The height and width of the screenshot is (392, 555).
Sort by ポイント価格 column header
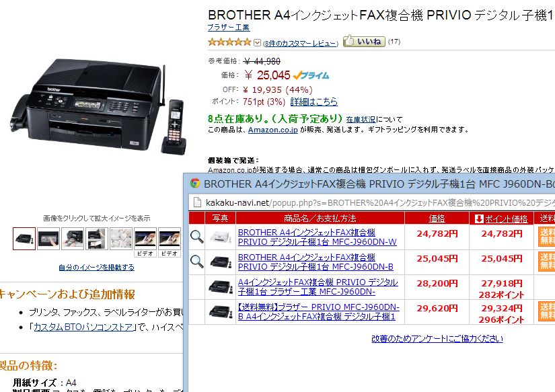coord(506,219)
